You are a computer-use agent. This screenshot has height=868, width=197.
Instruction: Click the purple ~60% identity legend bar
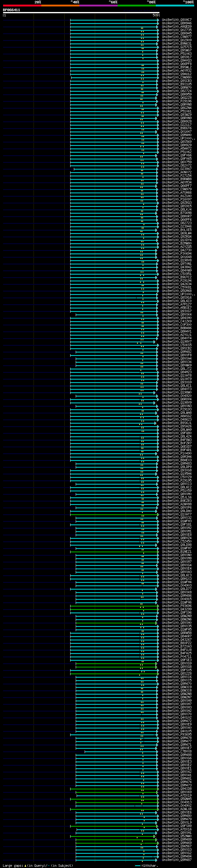tap(99, 6)
